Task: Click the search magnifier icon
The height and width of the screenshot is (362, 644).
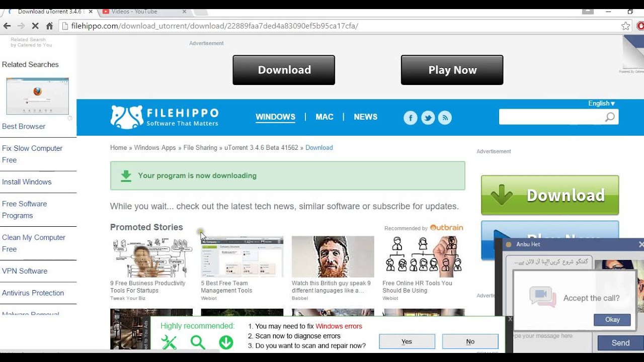Action: pos(610,117)
